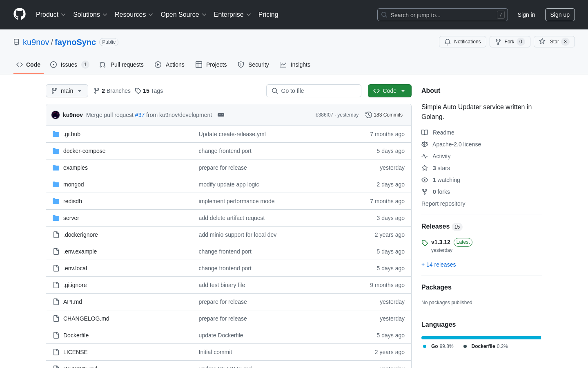Open the 183 Commits history
Screen dimensions: 588x368
point(384,115)
